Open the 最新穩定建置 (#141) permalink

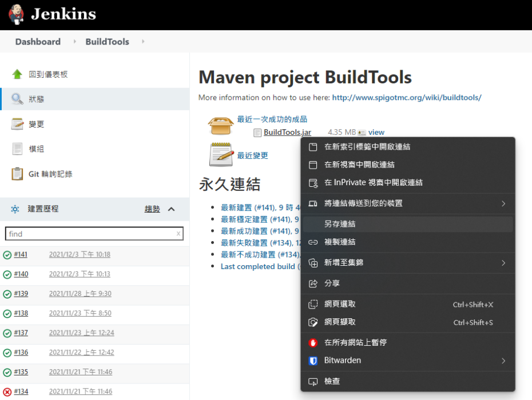click(260, 219)
